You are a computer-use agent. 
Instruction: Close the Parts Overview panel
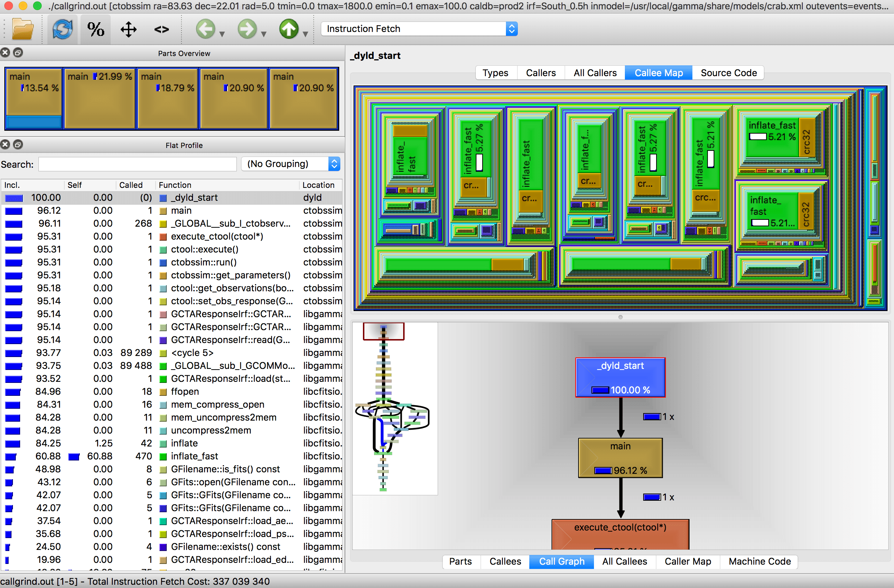pyautogui.click(x=5, y=53)
